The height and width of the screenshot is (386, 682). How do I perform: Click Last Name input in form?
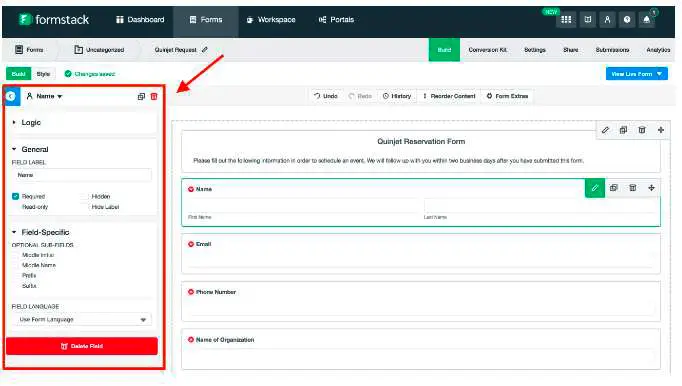click(539, 205)
